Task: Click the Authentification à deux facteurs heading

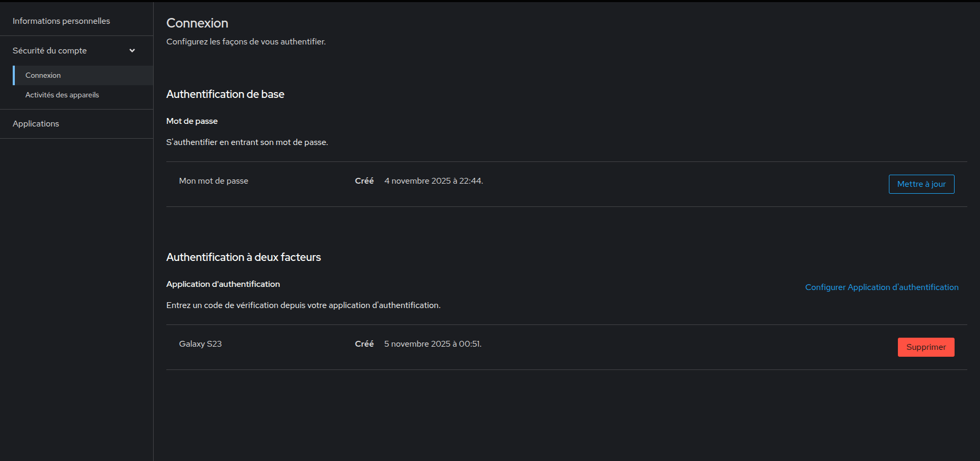Action: 244,257
